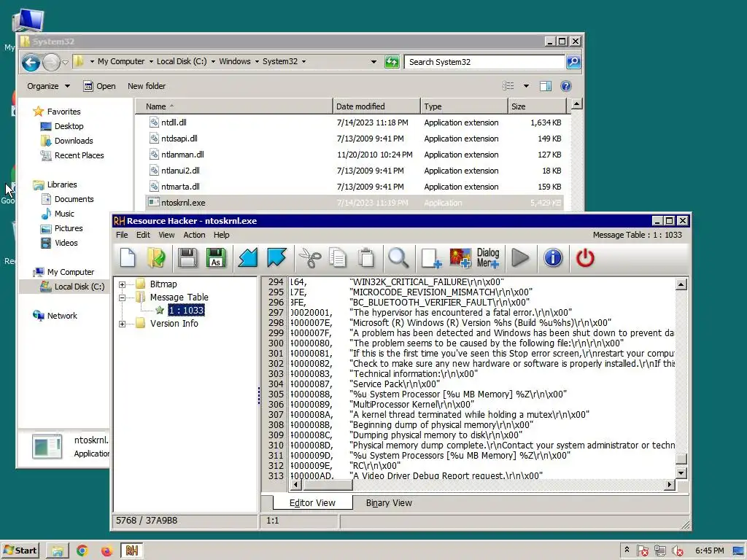Sort by the Size column header
This screenshot has width=747, height=560.
(x=537, y=106)
